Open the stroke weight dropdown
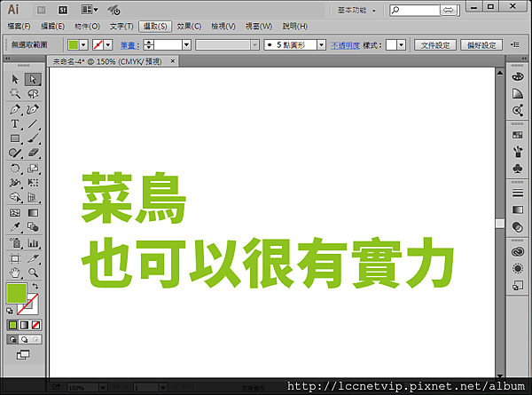This screenshot has width=532, height=395. pos(186,45)
